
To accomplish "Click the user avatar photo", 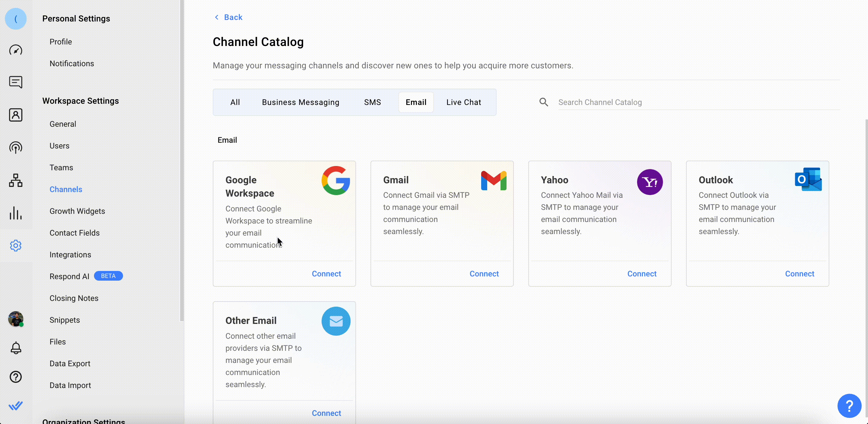I will pyautogui.click(x=15, y=318).
